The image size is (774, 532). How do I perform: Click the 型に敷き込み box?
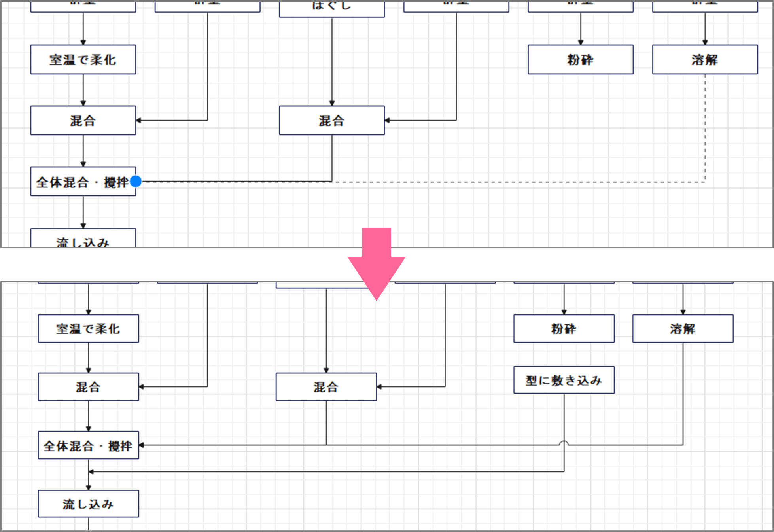(564, 380)
